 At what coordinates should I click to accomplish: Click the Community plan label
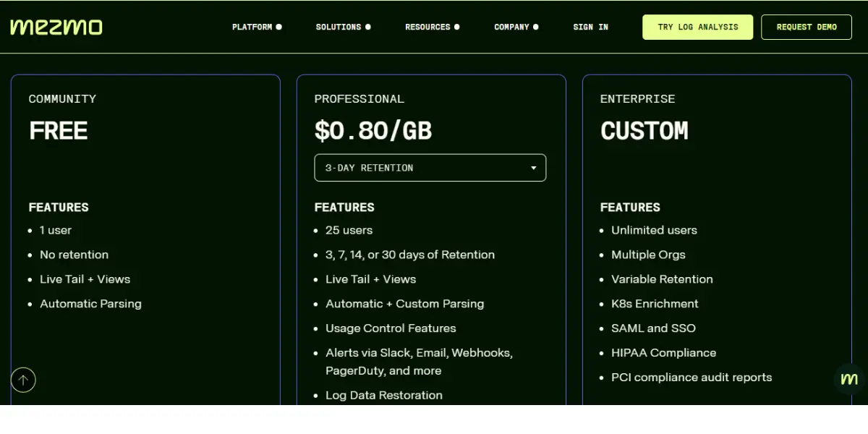coord(62,99)
